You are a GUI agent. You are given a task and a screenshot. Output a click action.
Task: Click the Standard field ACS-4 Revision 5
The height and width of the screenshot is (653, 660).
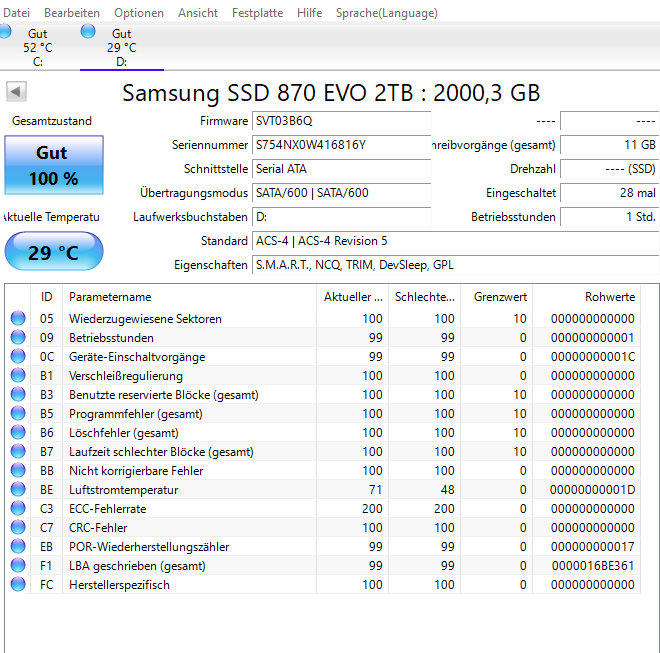point(455,241)
